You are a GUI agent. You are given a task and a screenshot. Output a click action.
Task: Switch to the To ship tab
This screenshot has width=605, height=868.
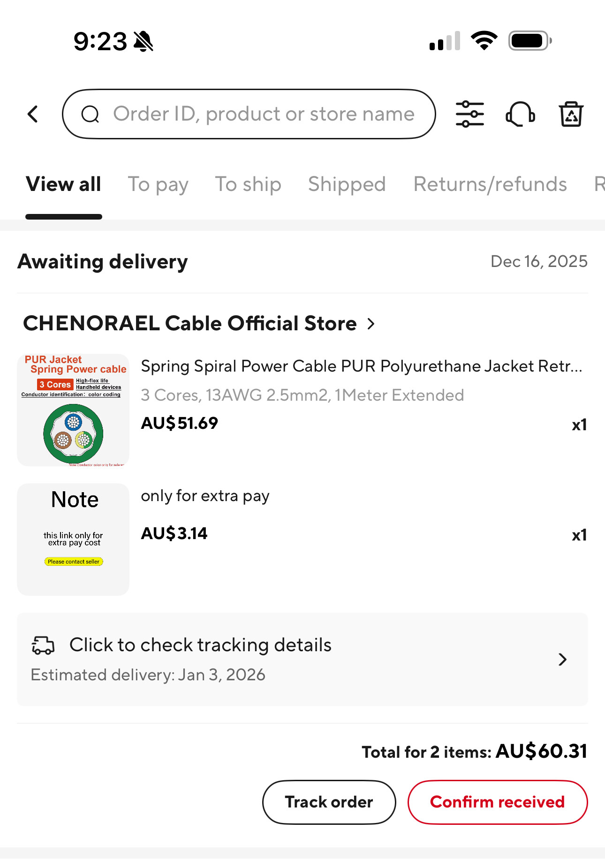[248, 184]
